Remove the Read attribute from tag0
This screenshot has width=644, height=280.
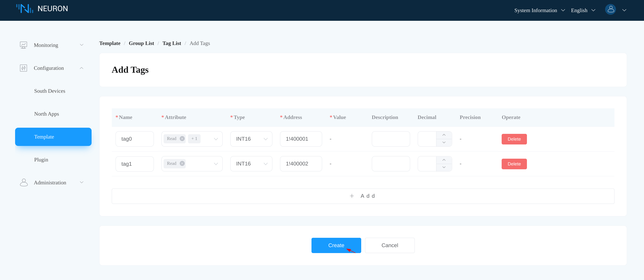[x=182, y=139]
